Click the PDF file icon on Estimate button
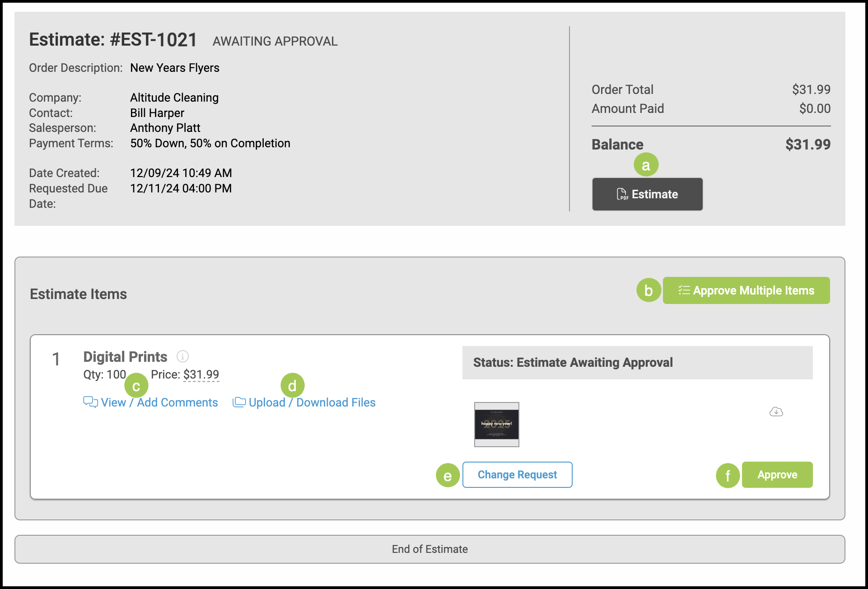This screenshot has height=589, width=868. [x=622, y=194]
